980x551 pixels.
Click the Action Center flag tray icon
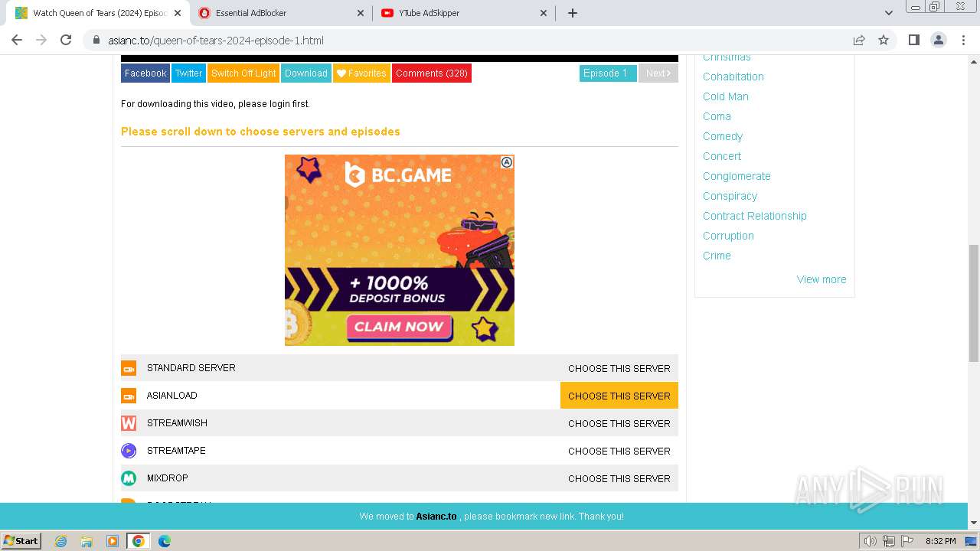pyautogui.click(x=907, y=541)
